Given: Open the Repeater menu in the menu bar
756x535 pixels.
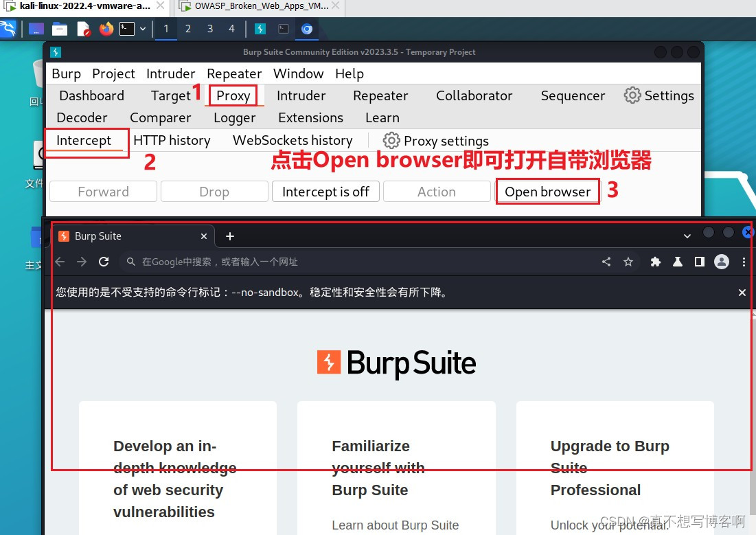Looking at the screenshot, I should click(x=234, y=73).
